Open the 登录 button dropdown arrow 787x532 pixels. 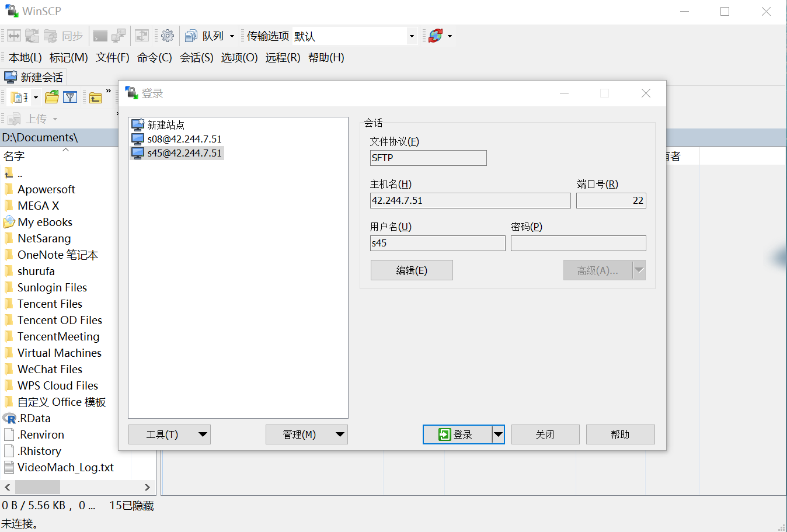[x=498, y=434]
